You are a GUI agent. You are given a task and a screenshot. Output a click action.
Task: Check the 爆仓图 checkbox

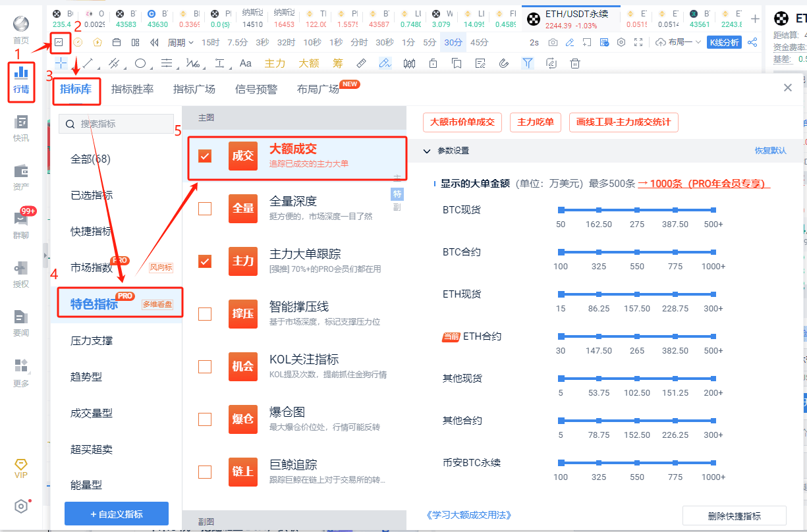[205, 419]
